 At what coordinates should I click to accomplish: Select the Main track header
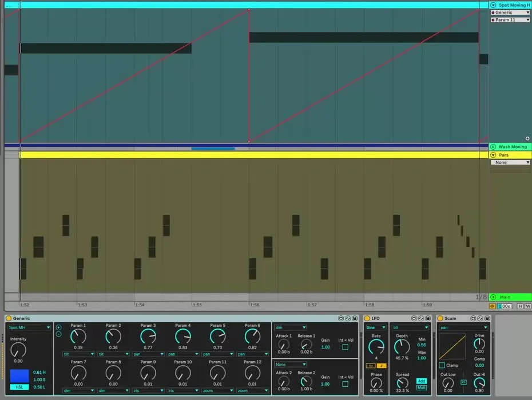coord(512,297)
